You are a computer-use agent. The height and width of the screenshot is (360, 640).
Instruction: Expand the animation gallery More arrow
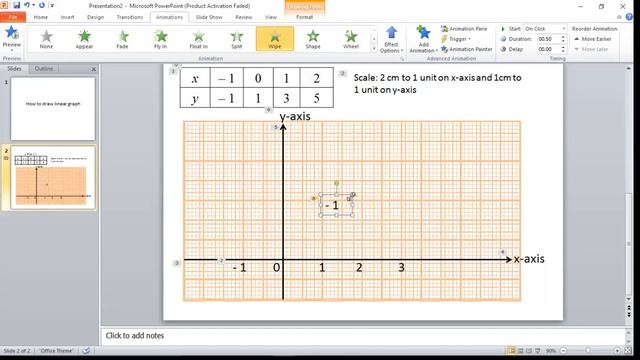click(x=374, y=49)
